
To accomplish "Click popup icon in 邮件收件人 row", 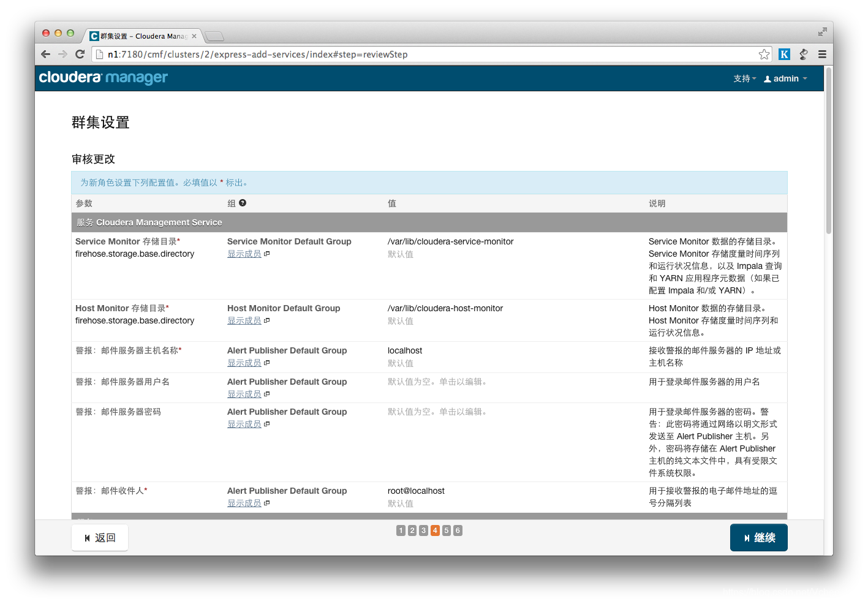I will (267, 503).
